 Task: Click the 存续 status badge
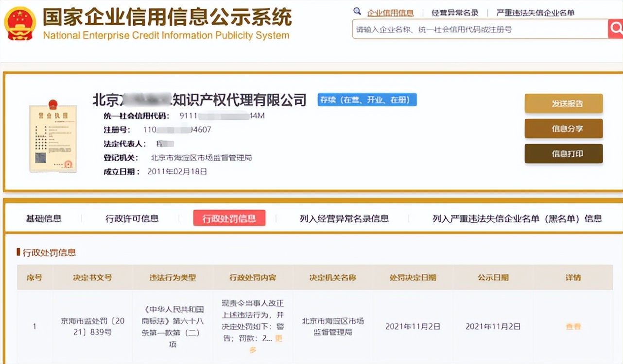[366, 99]
